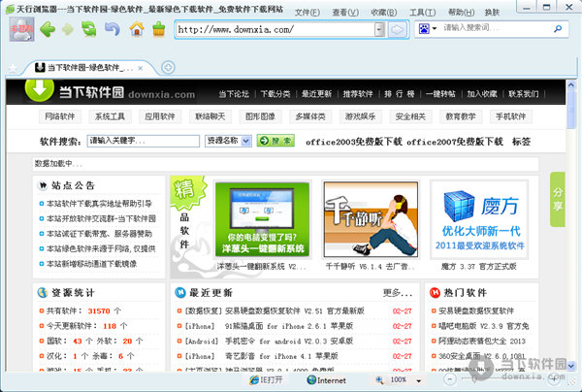Open the 当下论坛 nav link
This screenshot has height=392, width=582.
[x=234, y=94]
